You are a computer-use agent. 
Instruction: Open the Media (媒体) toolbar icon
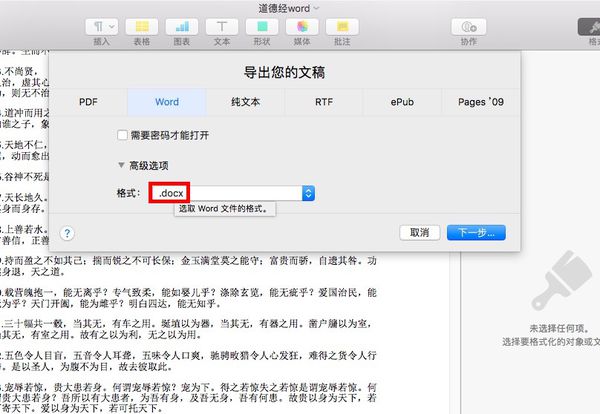coord(302,27)
